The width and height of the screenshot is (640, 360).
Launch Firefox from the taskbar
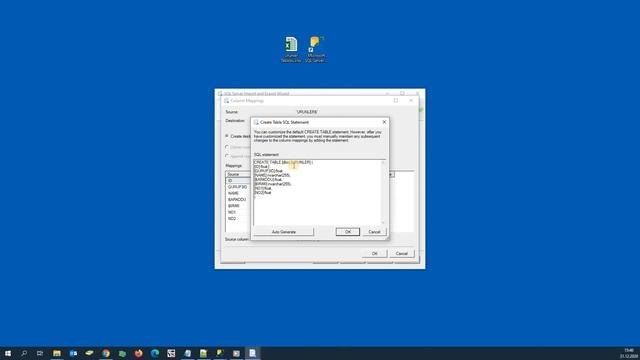138,353
